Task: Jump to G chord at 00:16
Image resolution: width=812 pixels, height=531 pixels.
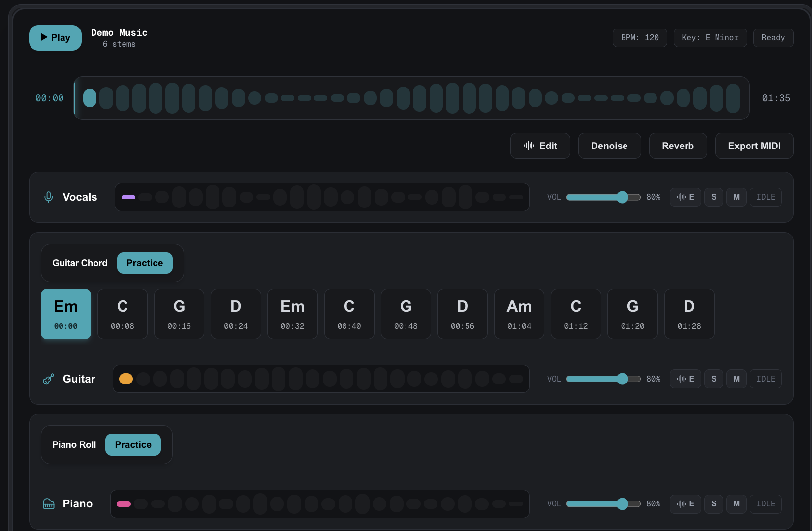Action: (179, 314)
